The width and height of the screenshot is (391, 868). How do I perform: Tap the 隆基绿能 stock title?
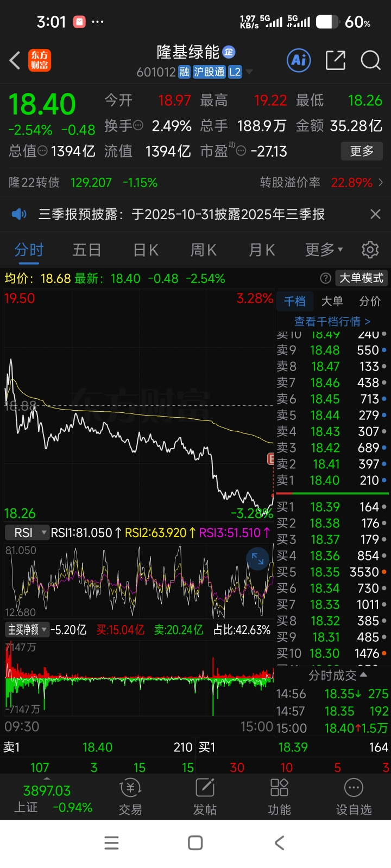click(x=188, y=52)
